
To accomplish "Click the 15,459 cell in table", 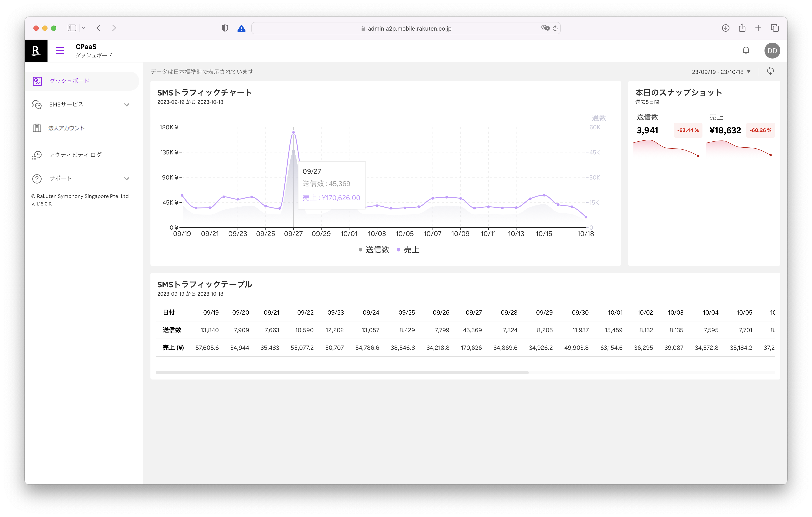I will click(x=613, y=330).
